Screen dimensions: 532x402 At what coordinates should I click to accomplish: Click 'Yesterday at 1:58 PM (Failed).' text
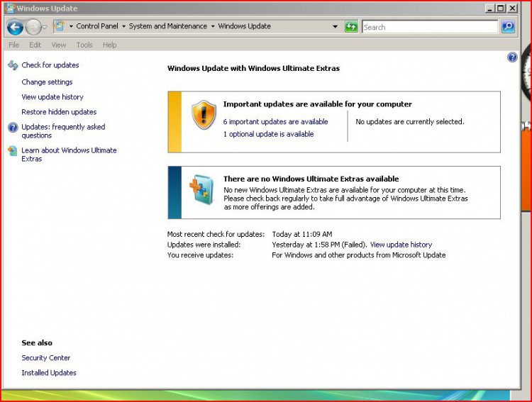(x=319, y=245)
